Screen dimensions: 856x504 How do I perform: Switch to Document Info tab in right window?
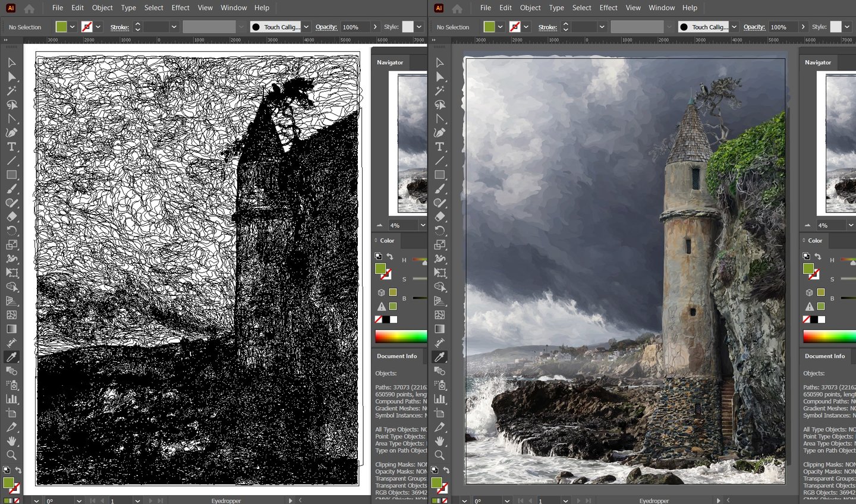[x=824, y=356]
